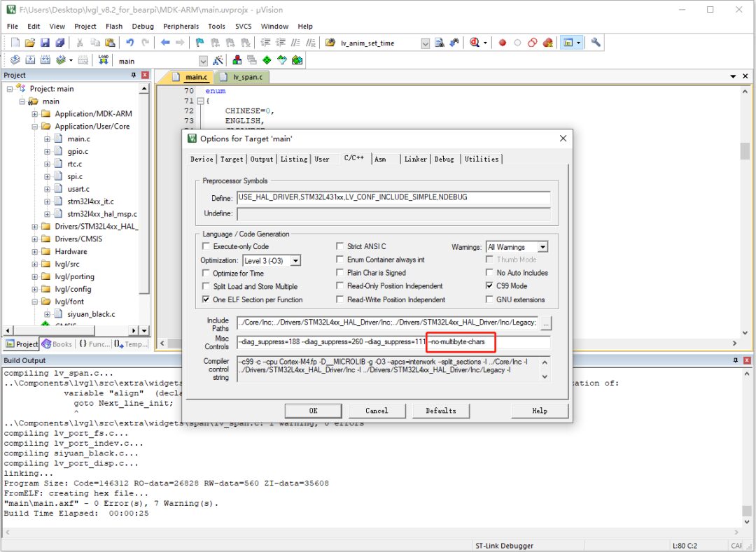This screenshot has width=756, height=552.
Task: Click the Defaults button
Action: pos(441,411)
